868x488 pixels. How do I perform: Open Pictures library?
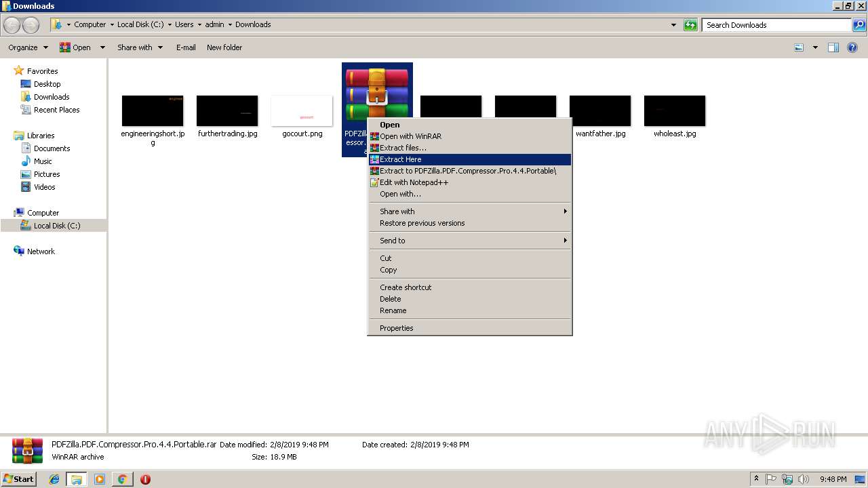pos(47,174)
